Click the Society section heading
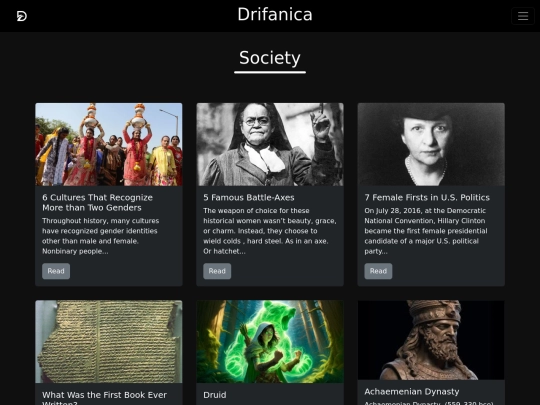540x405 pixels. coord(270,58)
